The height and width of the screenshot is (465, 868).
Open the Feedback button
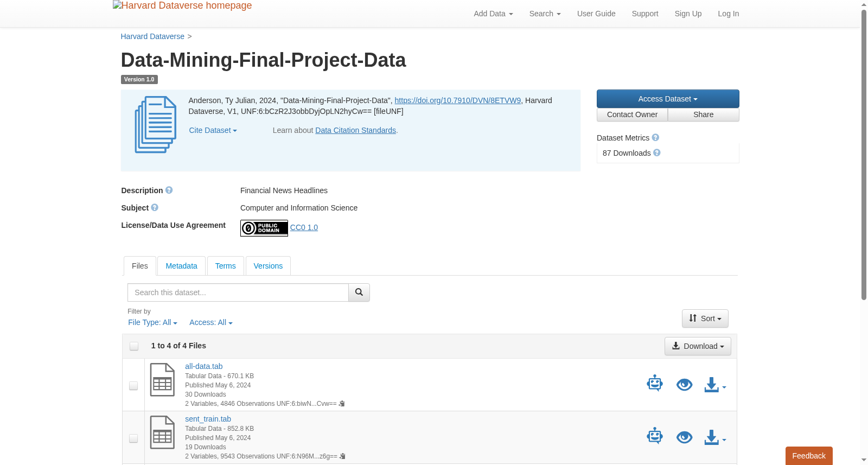pos(809,456)
